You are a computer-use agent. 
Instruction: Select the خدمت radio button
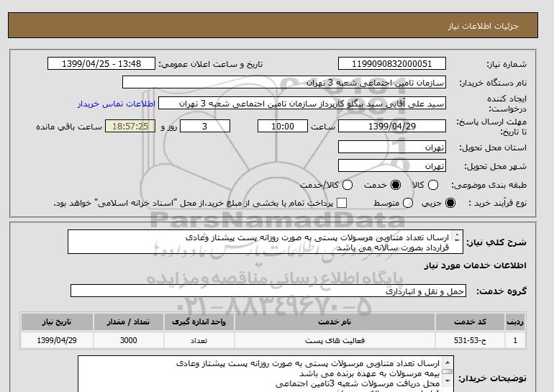[396, 185]
